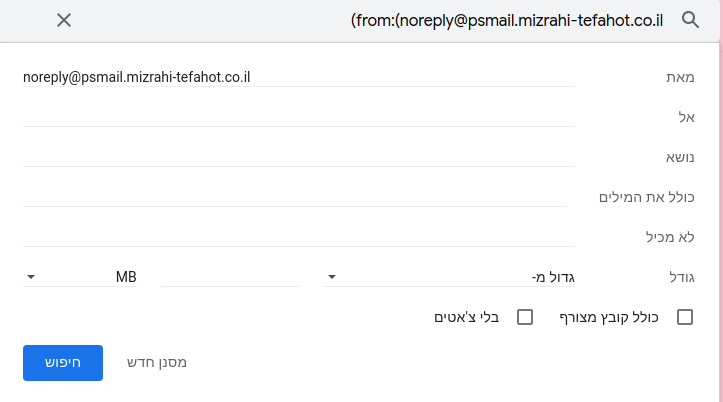Open the גדול מ- size comparison dropdown
Viewport: 723px width, 402px height.
(449, 277)
